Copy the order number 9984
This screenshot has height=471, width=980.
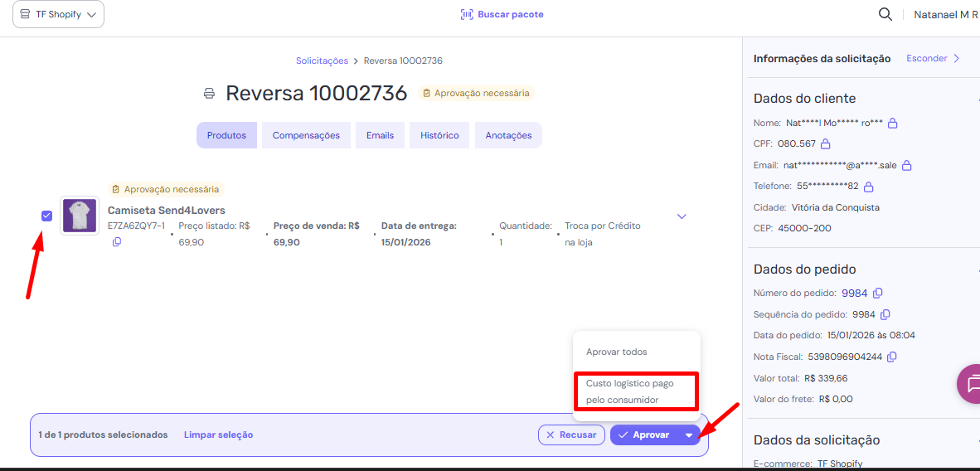pos(878,293)
